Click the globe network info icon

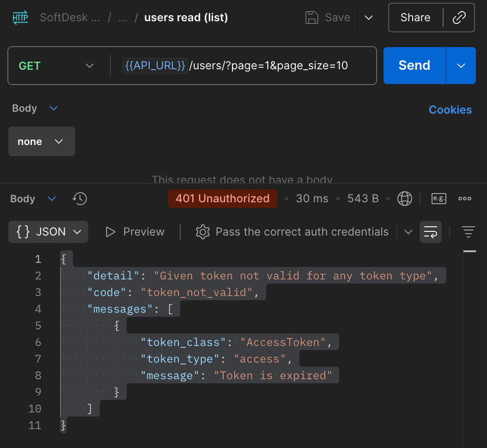pyautogui.click(x=405, y=199)
